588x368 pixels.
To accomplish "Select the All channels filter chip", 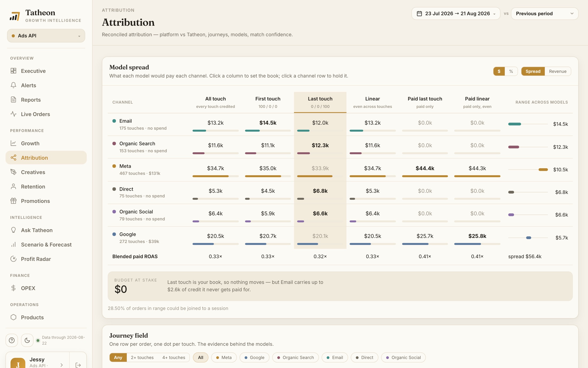I will click(x=200, y=357).
